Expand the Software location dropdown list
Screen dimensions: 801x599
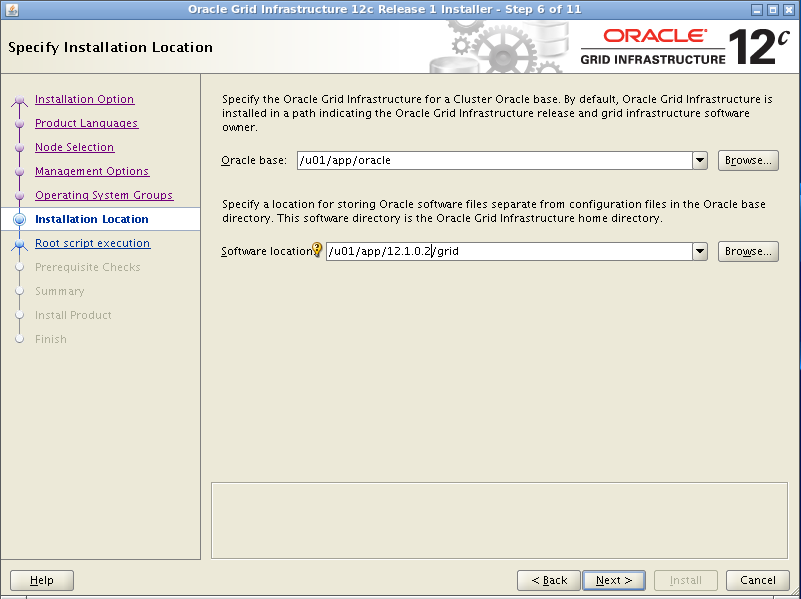tap(699, 252)
